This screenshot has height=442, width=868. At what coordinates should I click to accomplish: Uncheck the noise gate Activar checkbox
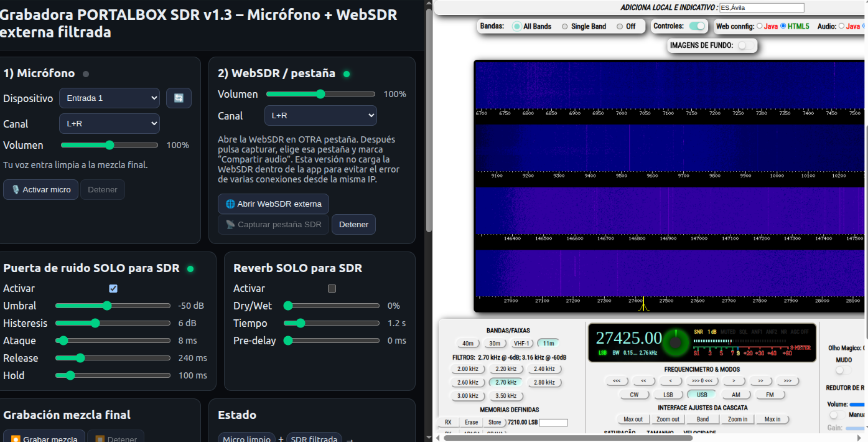[x=113, y=288]
